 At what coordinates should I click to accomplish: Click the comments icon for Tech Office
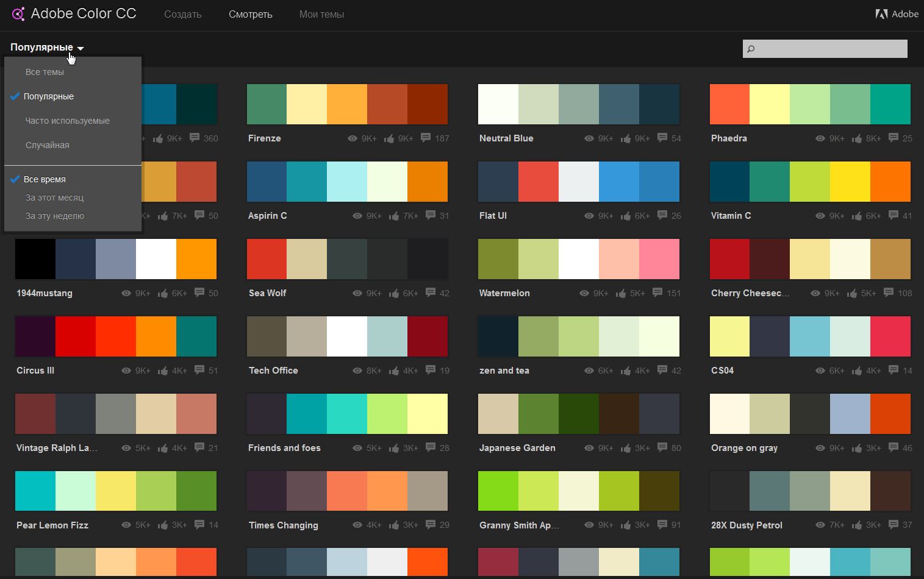(431, 370)
